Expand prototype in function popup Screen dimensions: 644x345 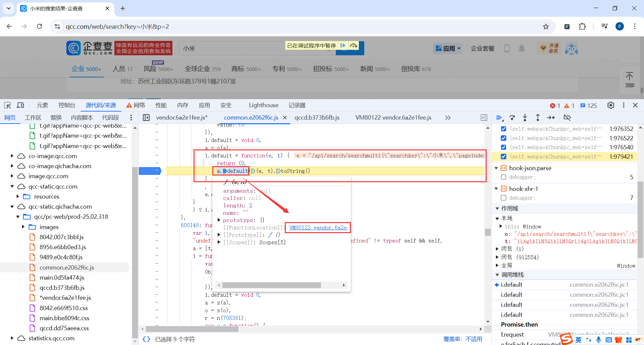(x=219, y=220)
